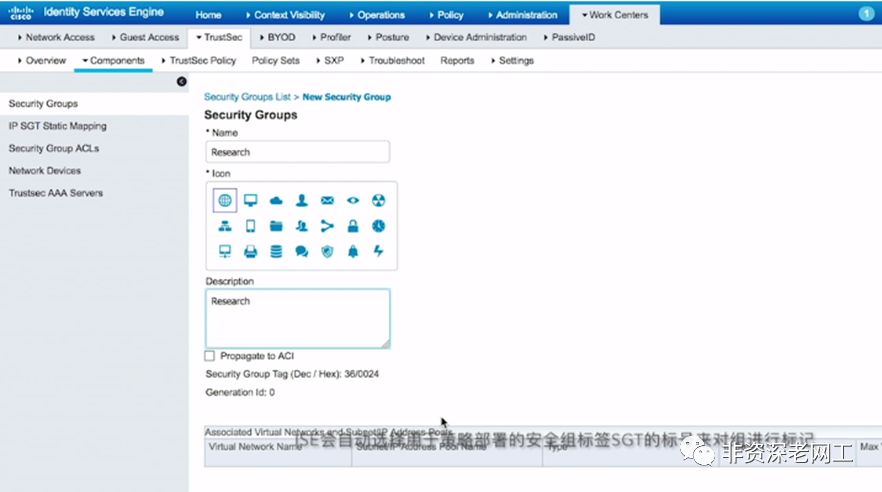Viewport: 882px width, 492px height.
Task: Open the BYOD section
Action: 277,38
